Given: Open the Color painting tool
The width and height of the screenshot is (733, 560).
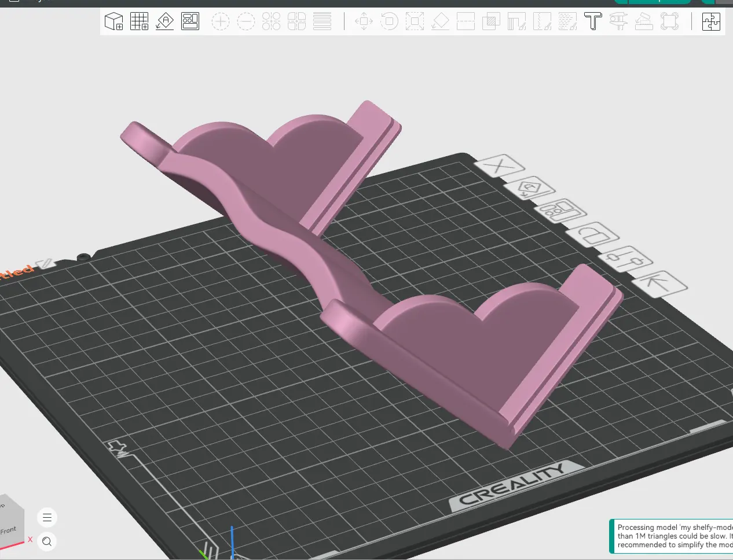Looking at the screenshot, I should [x=567, y=22].
